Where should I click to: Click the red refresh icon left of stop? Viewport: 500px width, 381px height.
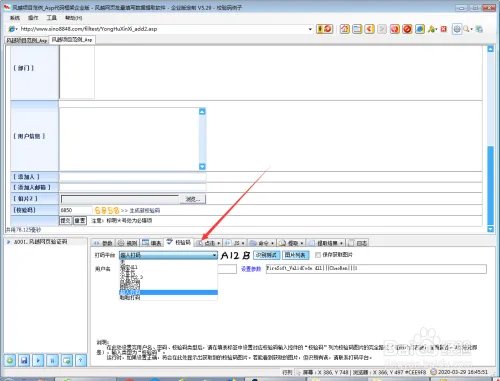point(395,29)
